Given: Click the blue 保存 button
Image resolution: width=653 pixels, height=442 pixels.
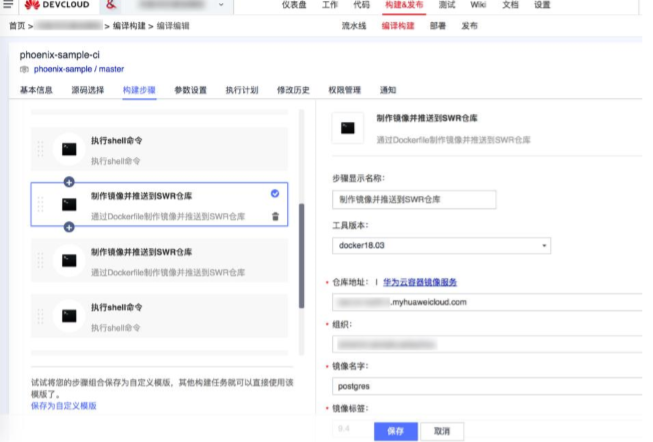Looking at the screenshot, I should point(396,431).
